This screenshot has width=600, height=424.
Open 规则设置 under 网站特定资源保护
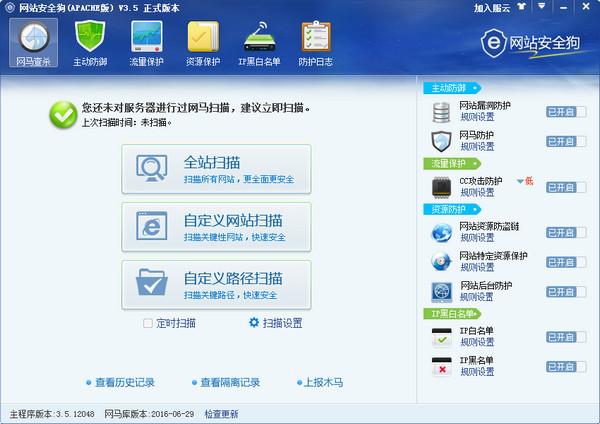click(x=477, y=267)
